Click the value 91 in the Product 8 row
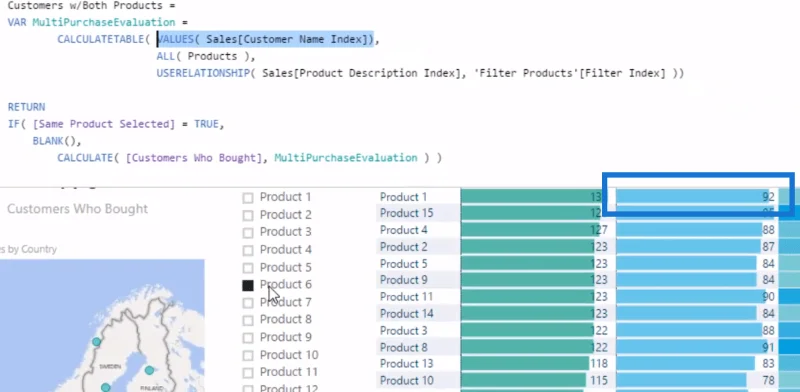This screenshot has height=392, width=800. click(768, 348)
